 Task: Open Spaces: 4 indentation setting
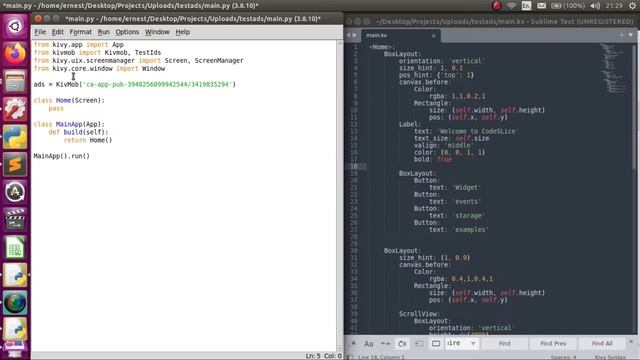coord(563,358)
